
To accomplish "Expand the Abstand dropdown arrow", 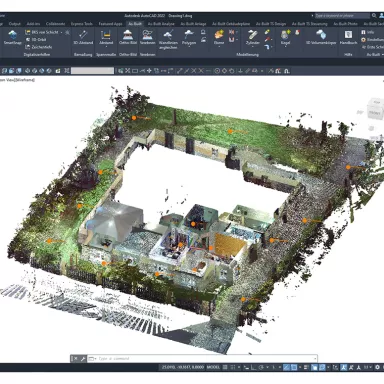I will pyautogui.click(x=106, y=47).
